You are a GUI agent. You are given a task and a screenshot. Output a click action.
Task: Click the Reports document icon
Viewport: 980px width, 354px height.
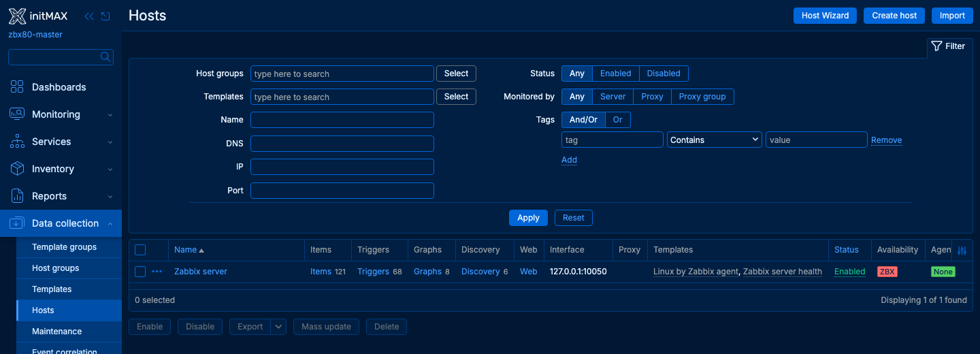(17, 196)
